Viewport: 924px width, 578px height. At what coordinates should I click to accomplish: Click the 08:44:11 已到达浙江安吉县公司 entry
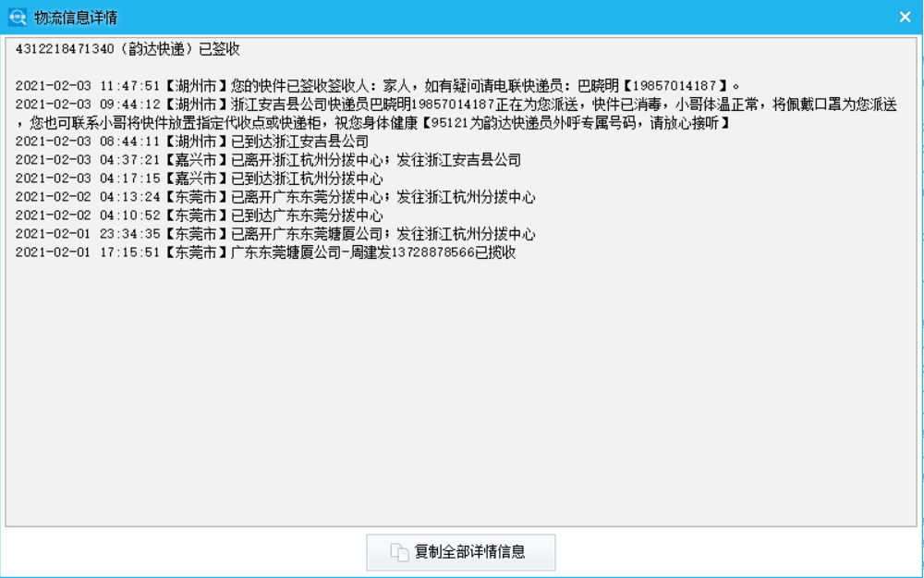[x=192, y=141]
